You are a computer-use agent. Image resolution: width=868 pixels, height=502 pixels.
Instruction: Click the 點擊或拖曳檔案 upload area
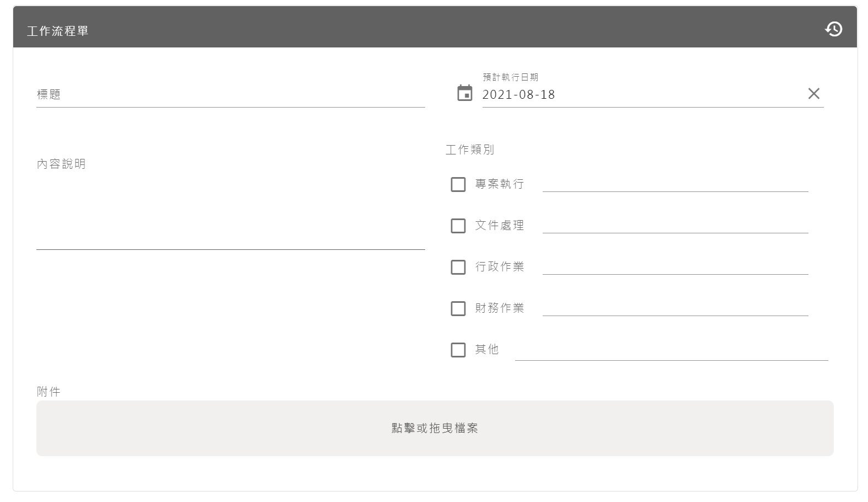435,428
